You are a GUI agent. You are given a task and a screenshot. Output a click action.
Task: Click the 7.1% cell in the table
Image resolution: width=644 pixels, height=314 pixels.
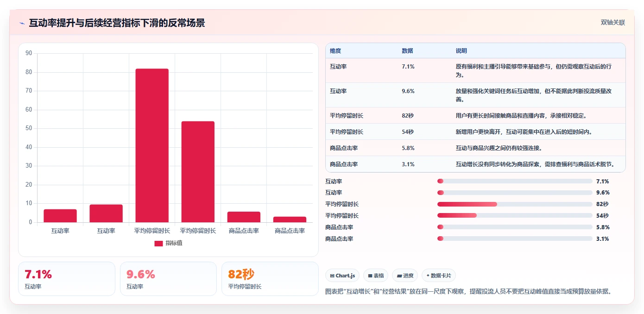coord(408,67)
